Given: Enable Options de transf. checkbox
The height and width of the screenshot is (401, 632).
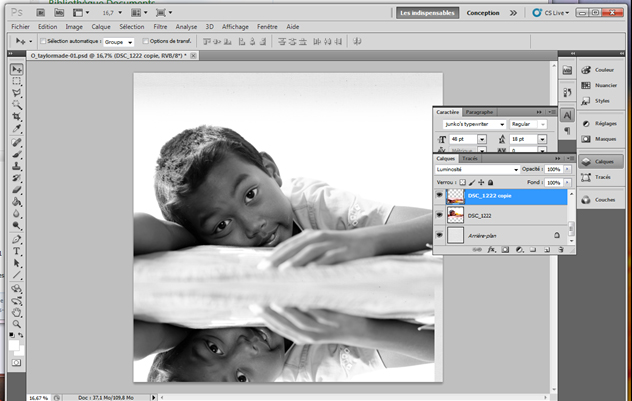Looking at the screenshot, I should (146, 41).
